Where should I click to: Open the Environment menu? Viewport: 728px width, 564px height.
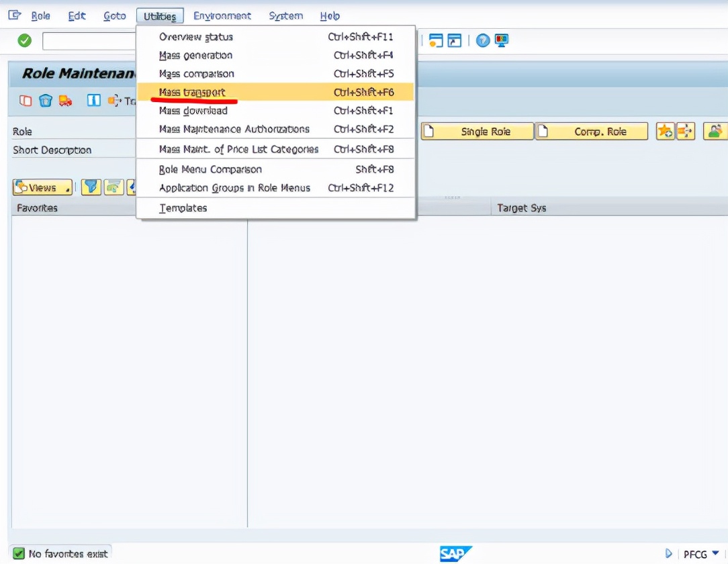click(222, 15)
